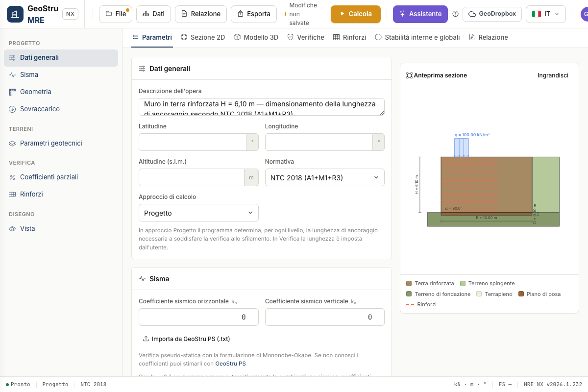
Task: Click the Terra rinforzata legend swatch
Action: [409, 283]
